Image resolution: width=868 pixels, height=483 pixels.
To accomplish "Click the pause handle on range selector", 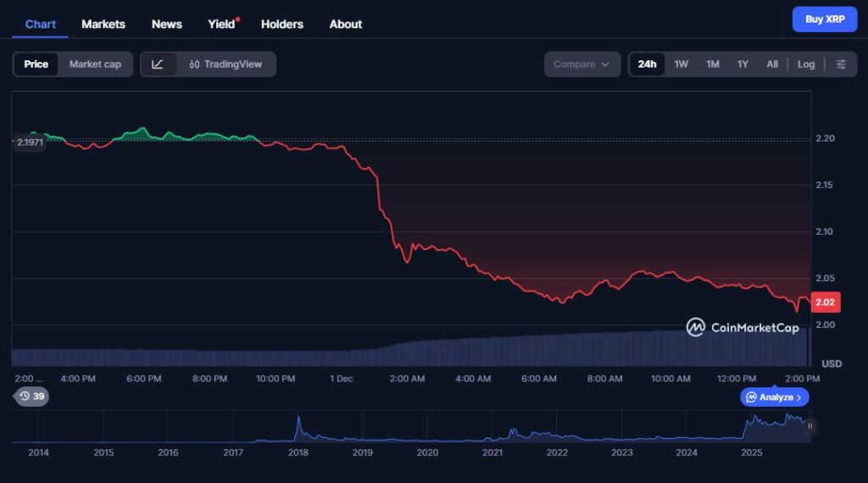I will (x=810, y=426).
